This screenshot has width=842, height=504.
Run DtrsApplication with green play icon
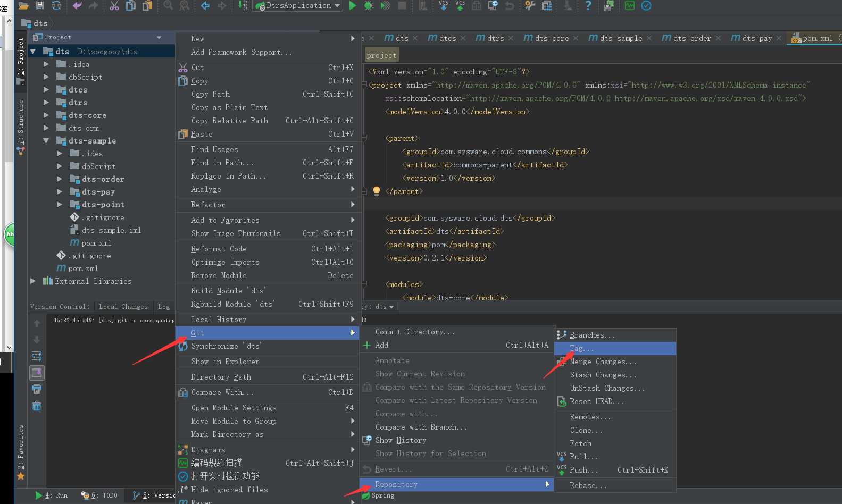click(x=353, y=5)
